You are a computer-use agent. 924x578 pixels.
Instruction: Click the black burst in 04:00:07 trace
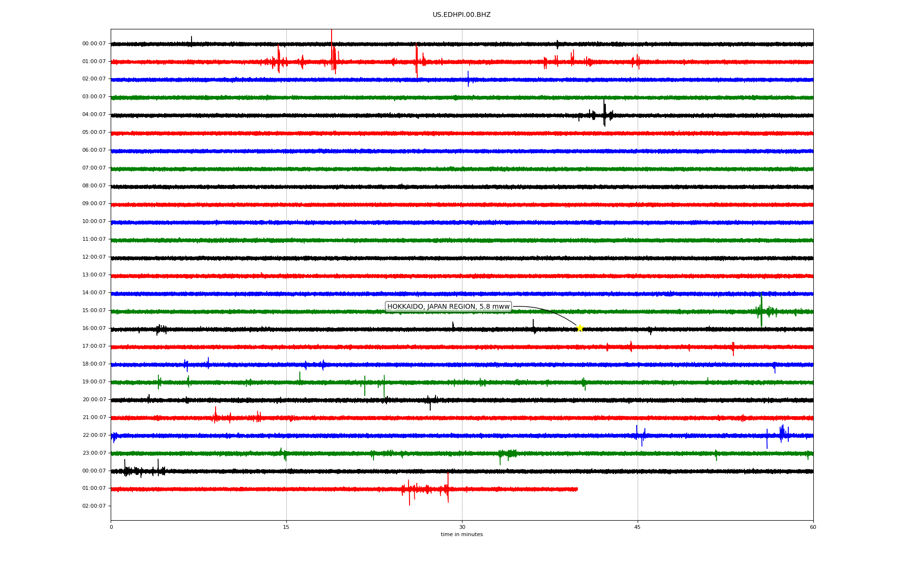(x=604, y=114)
